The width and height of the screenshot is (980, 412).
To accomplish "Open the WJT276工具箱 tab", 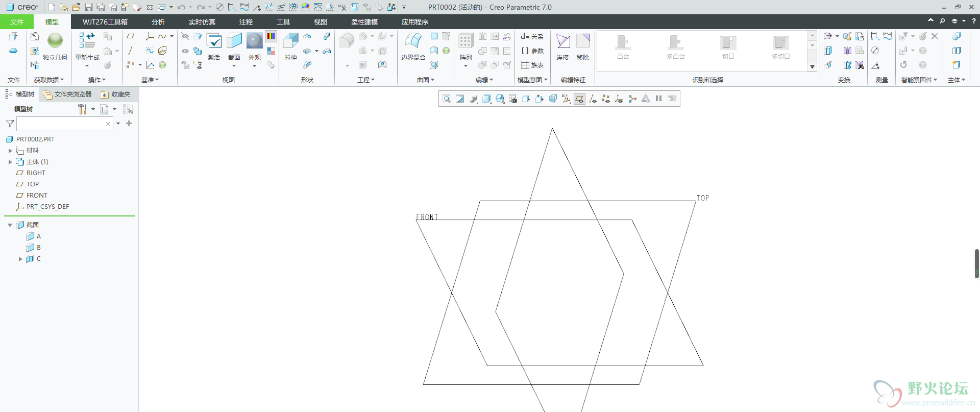I will coord(105,22).
